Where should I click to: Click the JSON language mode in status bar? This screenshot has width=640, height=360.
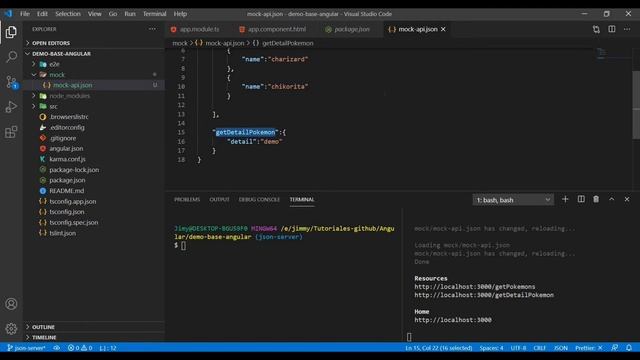click(560, 348)
